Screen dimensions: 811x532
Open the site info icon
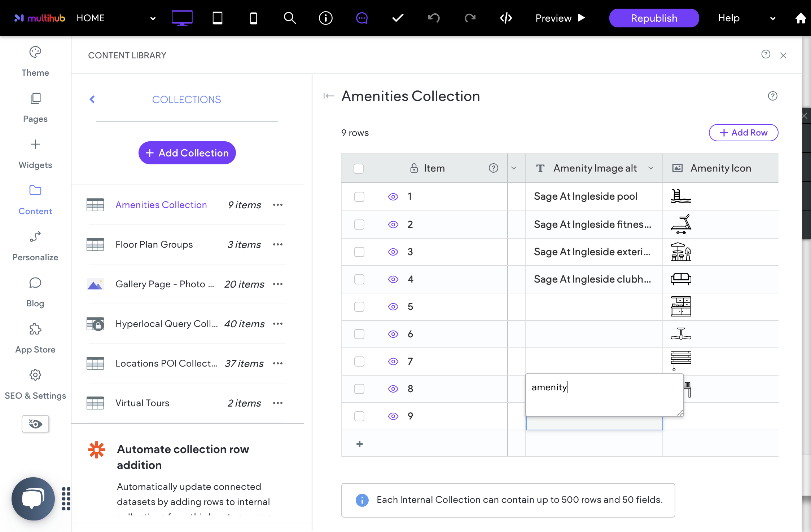point(325,18)
